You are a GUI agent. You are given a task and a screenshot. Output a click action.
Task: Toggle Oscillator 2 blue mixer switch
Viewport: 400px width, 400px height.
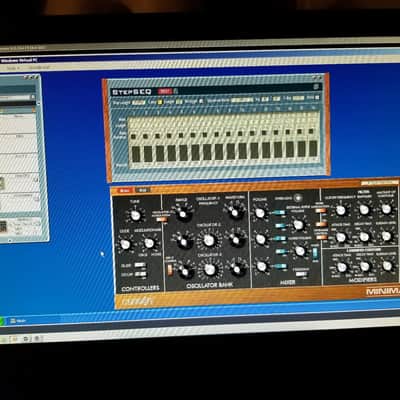click(x=280, y=239)
